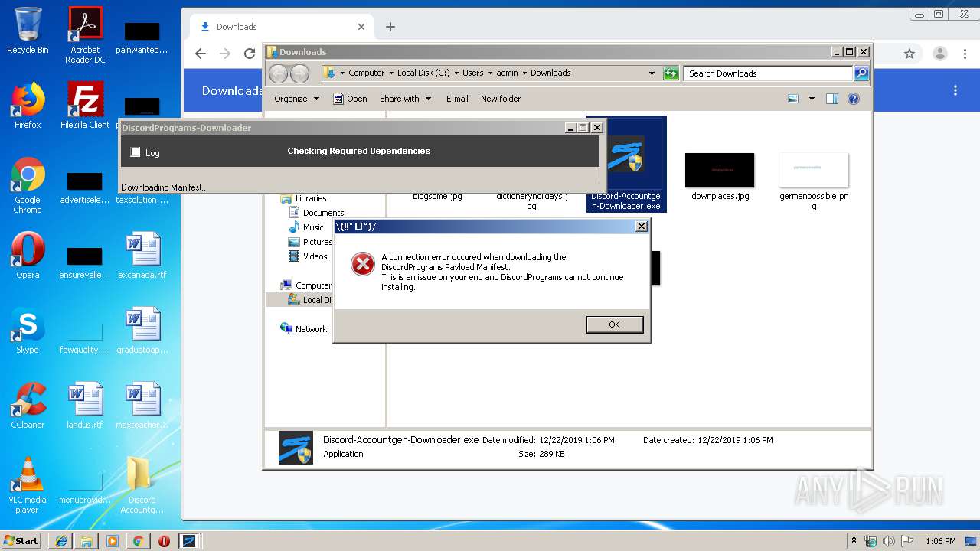Switch to Chrome Downloads tab
Image resolution: width=980 pixels, height=551 pixels.
pyautogui.click(x=281, y=27)
